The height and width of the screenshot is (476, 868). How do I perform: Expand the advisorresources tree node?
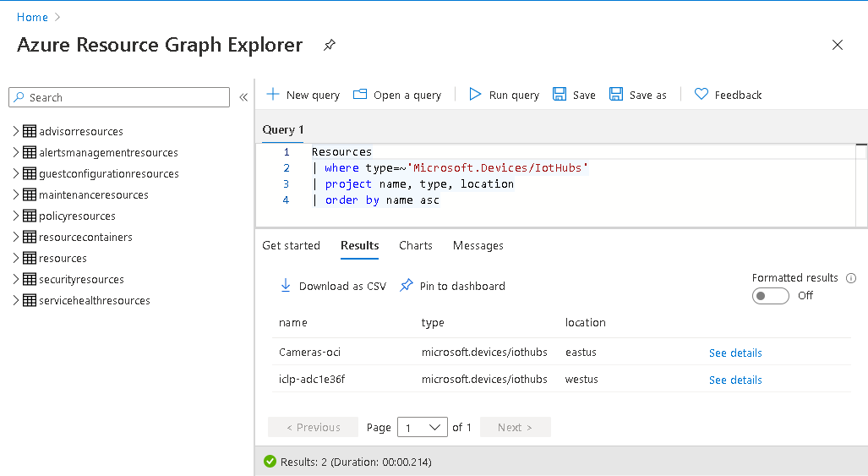(x=16, y=131)
